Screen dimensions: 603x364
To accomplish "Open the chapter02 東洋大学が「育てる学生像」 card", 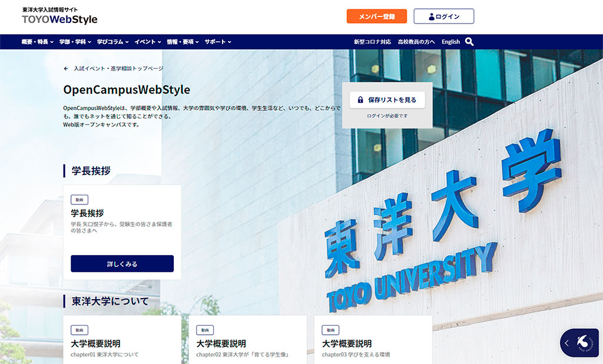I will pos(248,340).
